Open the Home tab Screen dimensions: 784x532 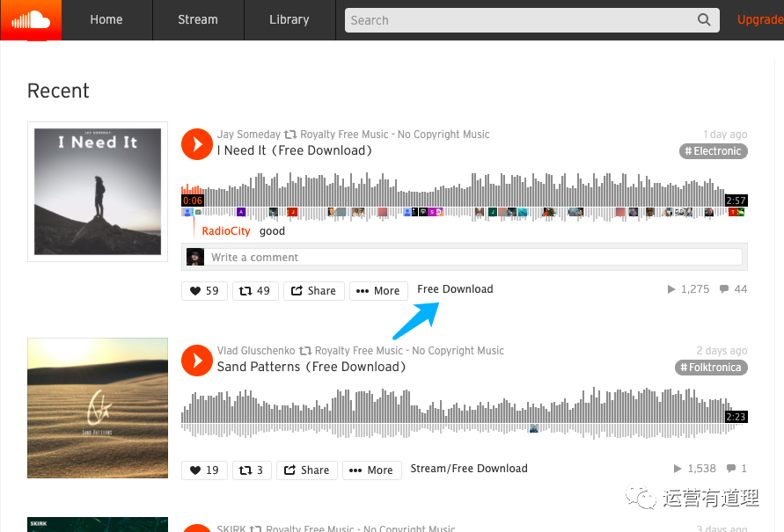tap(106, 20)
